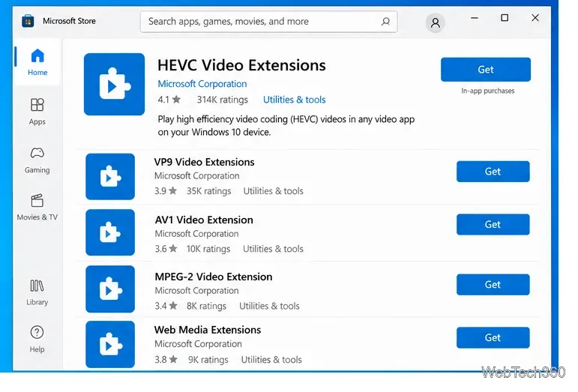Click the HEVC Video Extensions app icon
The image size is (578, 392).
(x=114, y=85)
